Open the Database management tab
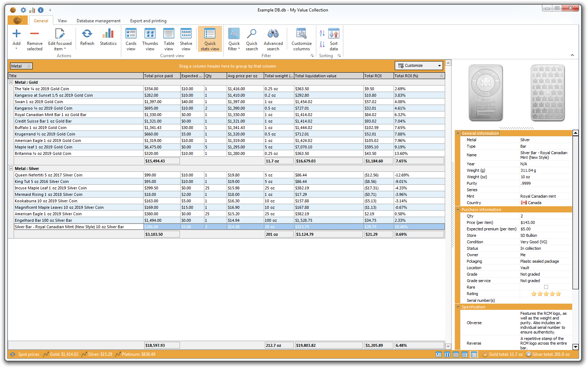 (x=98, y=21)
